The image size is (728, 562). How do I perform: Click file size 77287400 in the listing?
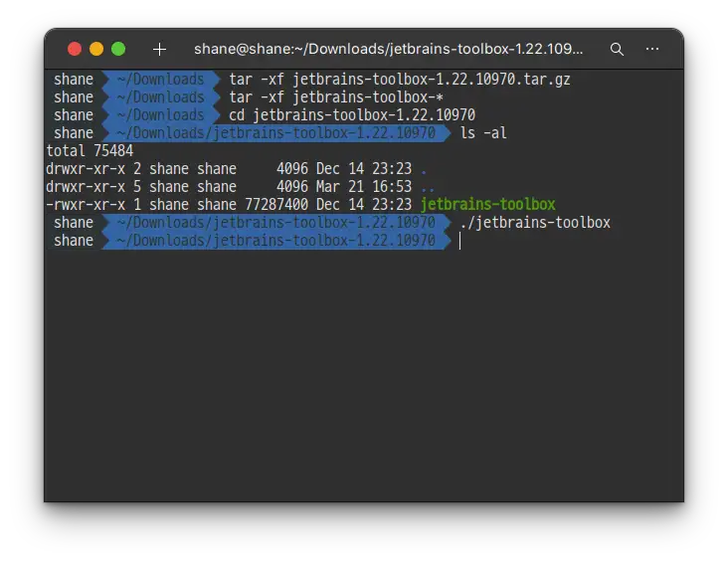click(x=276, y=205)
